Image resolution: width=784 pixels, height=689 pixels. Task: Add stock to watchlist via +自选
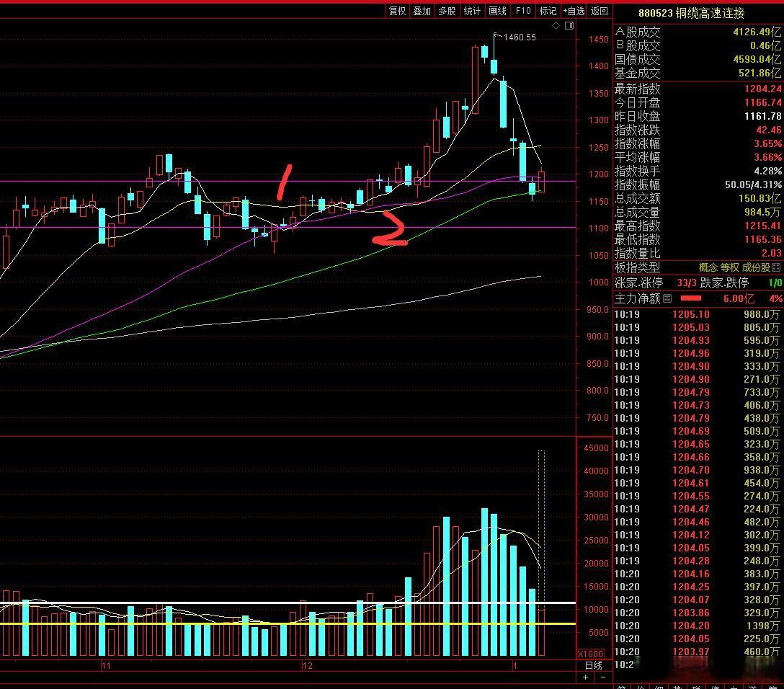(x=574, y=11)
